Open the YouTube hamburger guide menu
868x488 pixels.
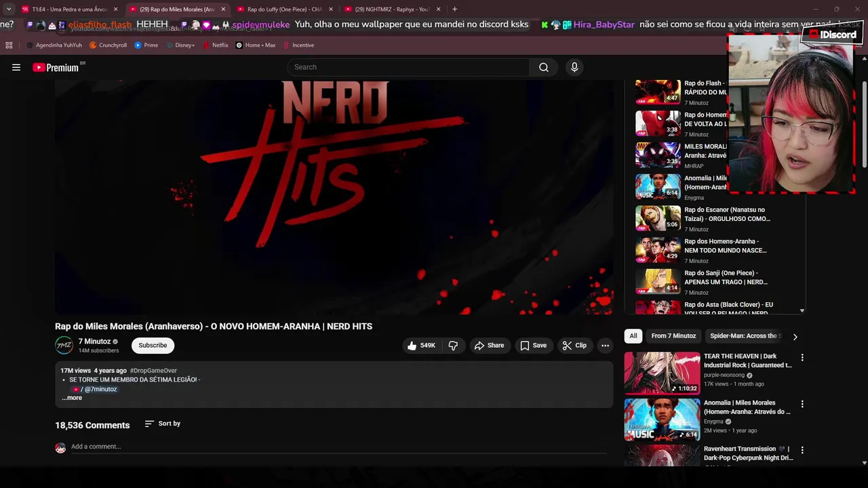tap(16, 67)
